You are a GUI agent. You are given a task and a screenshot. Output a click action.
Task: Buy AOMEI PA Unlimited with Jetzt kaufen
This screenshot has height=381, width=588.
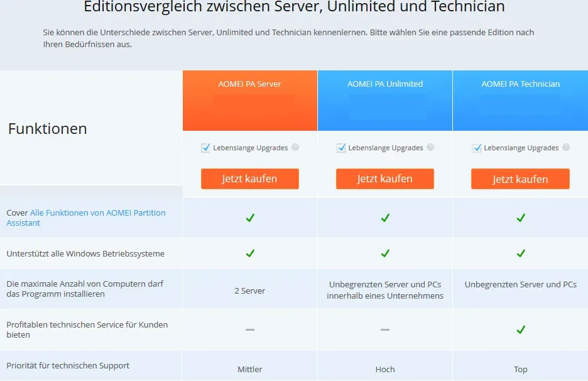384,179
